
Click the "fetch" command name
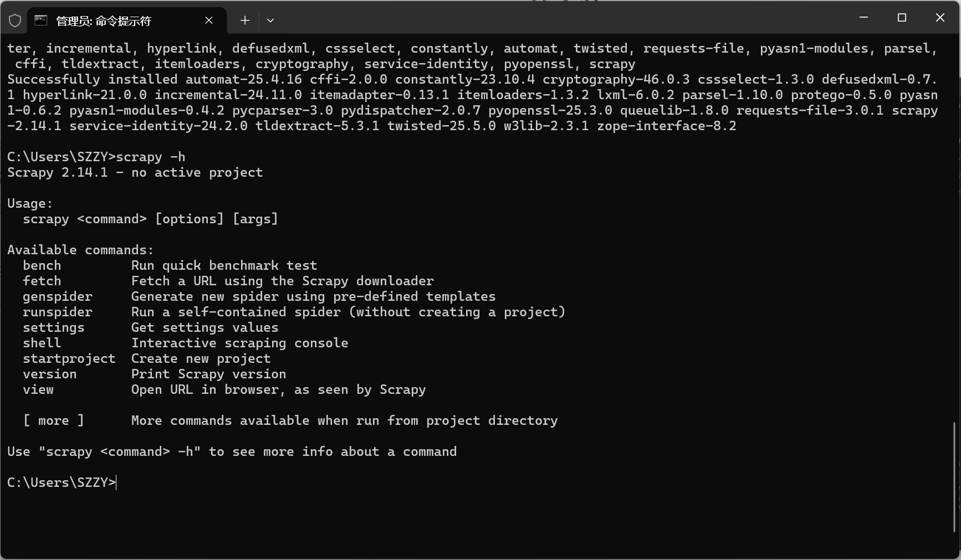point(42,281)
